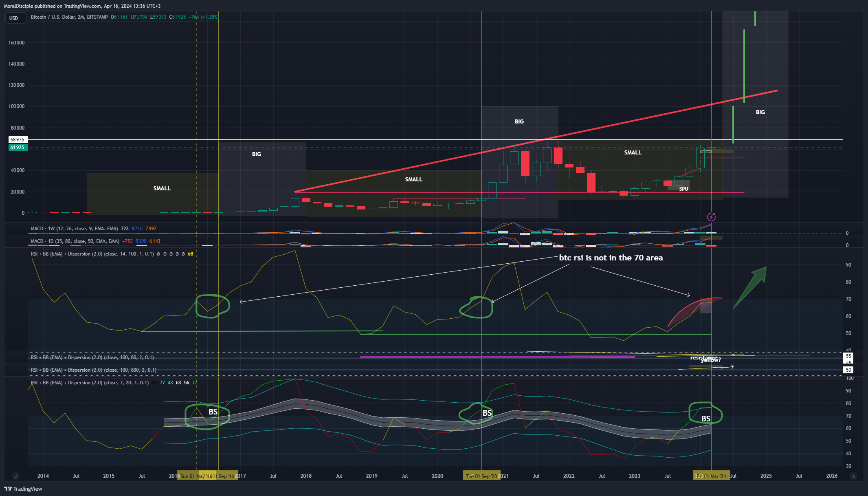Click the 'btc rsi is not in the 70 area' note
Viewport: 868px width, 496px height.
click(611, 258)
